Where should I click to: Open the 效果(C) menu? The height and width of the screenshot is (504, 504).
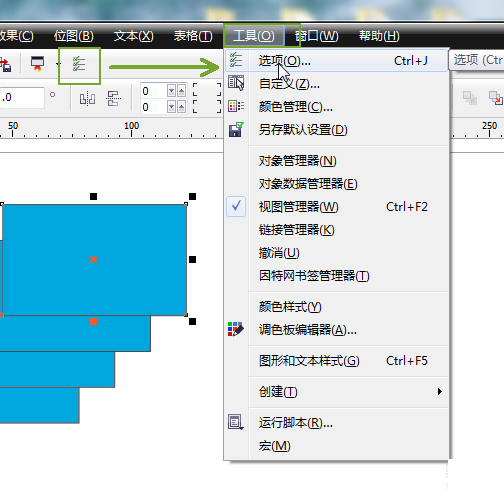(16, 36)
